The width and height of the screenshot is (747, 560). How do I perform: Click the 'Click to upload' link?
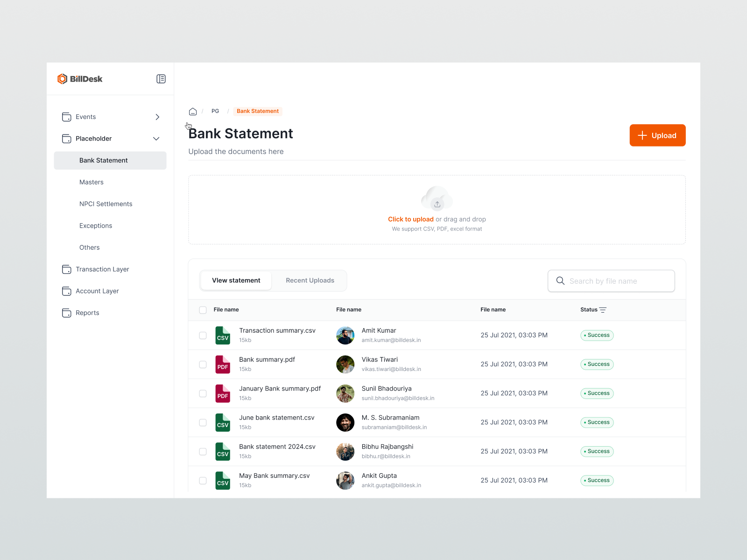410,219
